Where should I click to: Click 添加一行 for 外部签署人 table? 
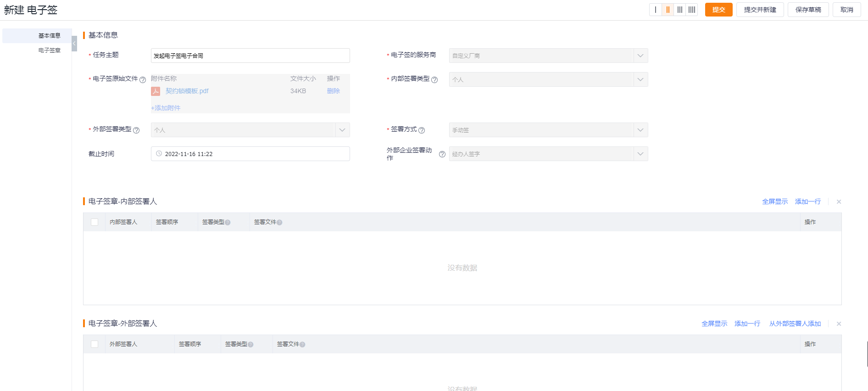click(x=747, y=324)
